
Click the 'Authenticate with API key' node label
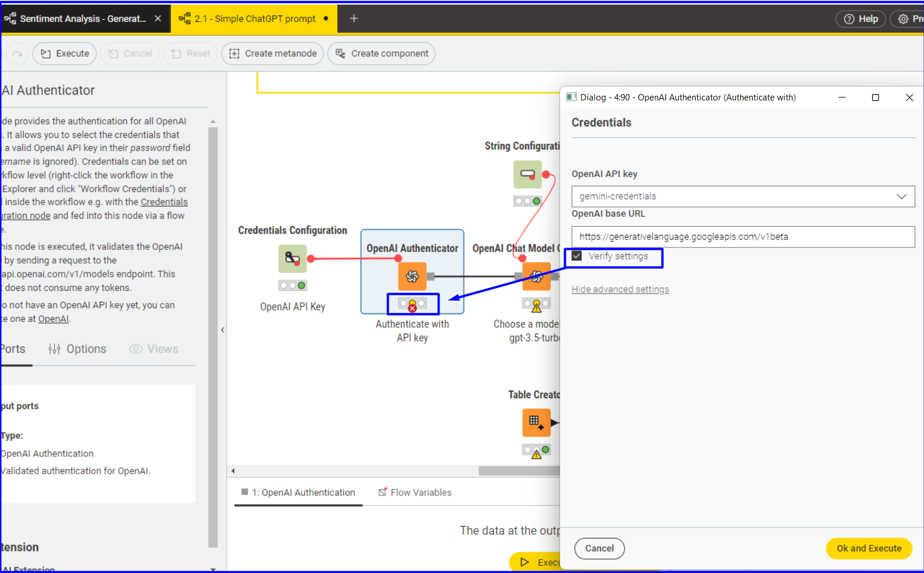tap(412, 331)
